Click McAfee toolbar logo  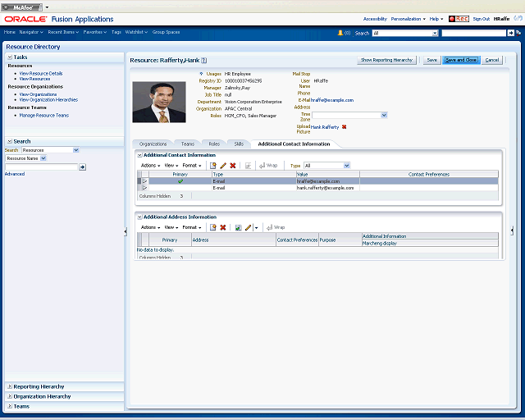22,7
